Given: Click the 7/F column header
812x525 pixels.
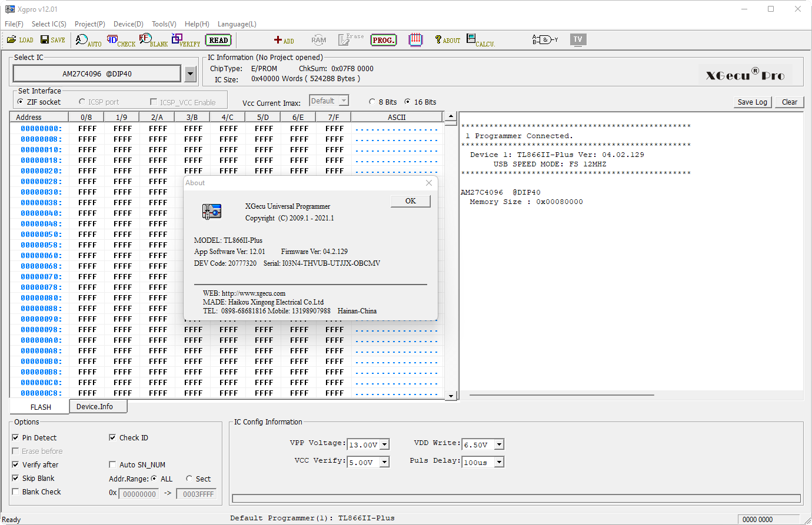Looking at the screenshot, I should 334,117.
